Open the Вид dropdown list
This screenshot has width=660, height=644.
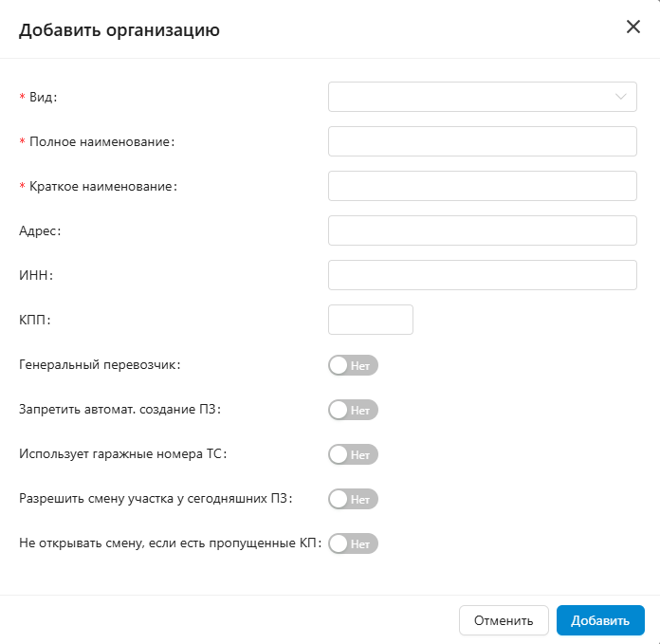pyautogui.click(x=472, y=97)
